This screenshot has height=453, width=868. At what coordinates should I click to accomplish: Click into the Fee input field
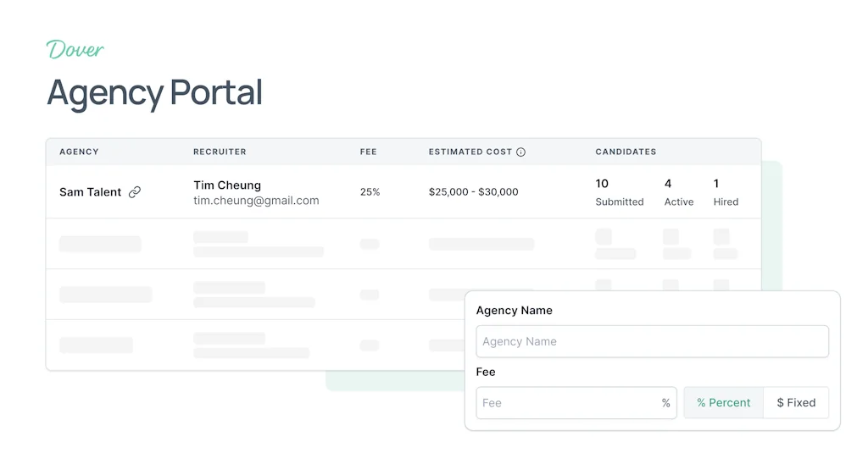tap(576, 403)
